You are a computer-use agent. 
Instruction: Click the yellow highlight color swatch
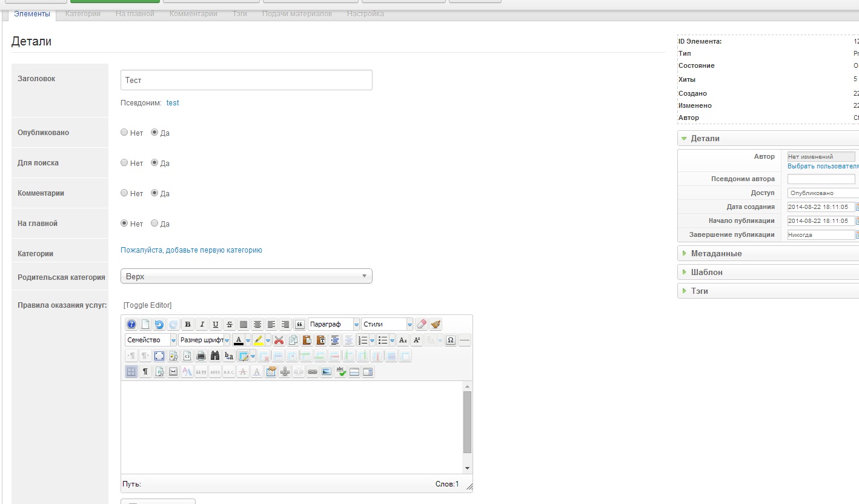259,340
